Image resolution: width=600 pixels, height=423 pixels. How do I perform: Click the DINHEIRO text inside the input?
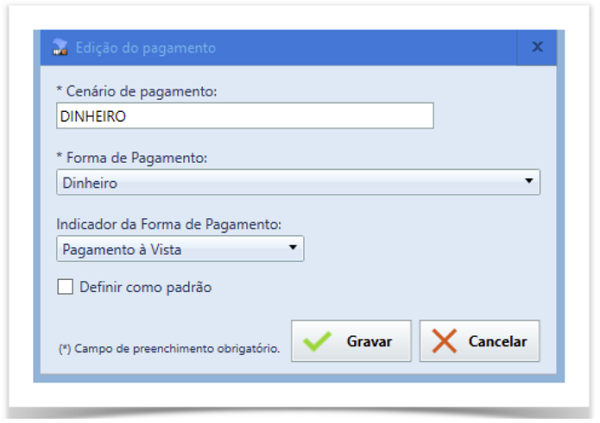(x=96, y=116)
